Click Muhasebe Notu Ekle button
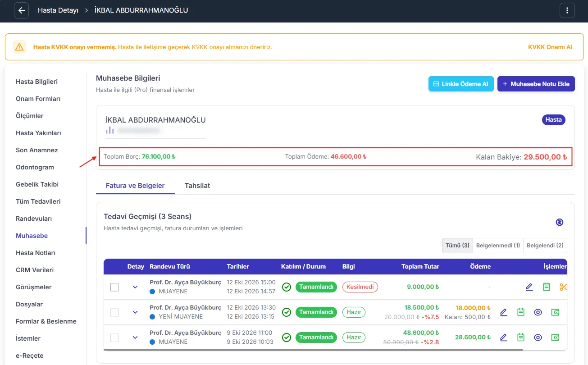The image size is (588, 365). 536,84
